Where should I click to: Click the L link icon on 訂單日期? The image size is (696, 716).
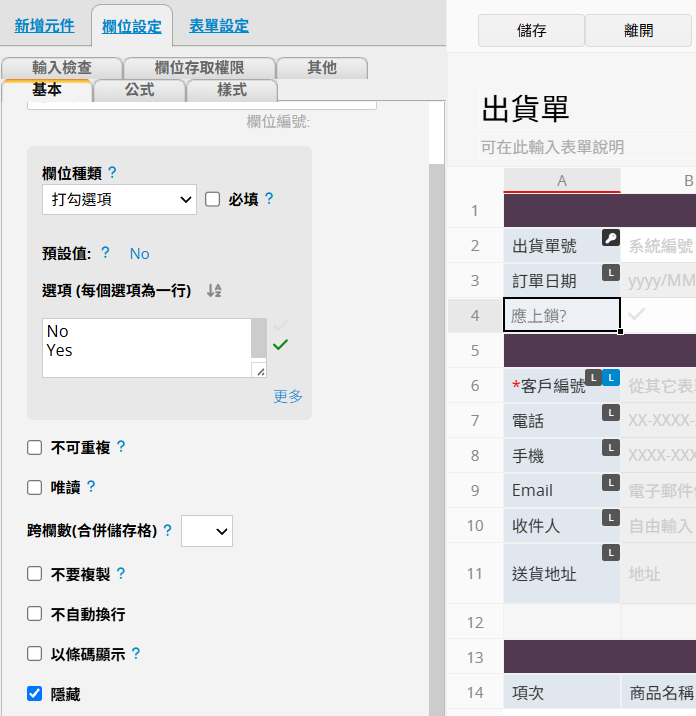click(x=611, y=273)
